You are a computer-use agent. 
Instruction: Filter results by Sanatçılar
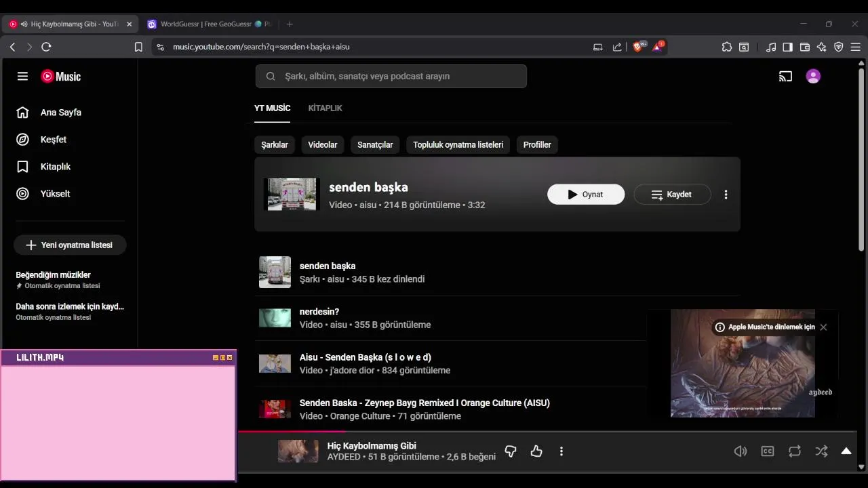(375, 145)
